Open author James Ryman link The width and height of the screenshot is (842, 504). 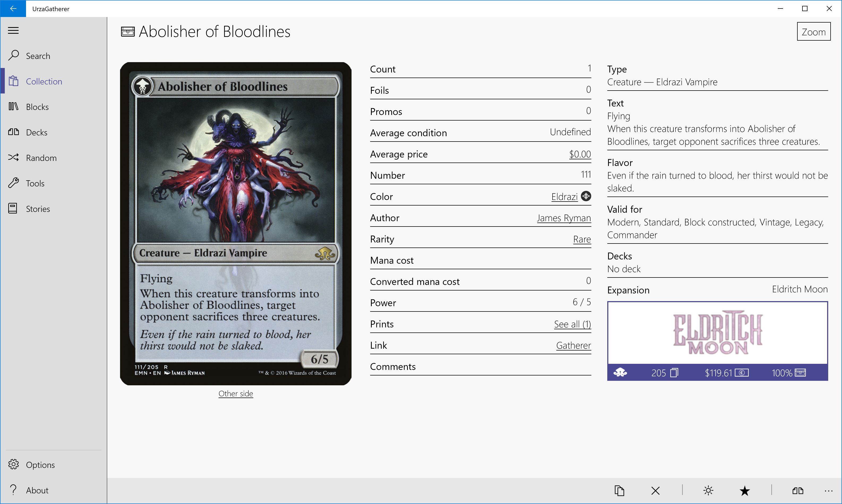(564, 218)
